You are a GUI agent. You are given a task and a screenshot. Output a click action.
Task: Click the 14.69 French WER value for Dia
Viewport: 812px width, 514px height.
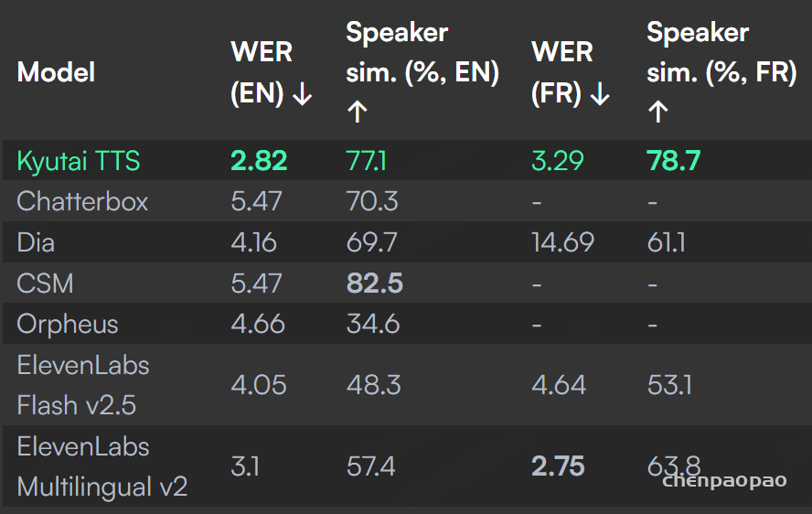563,242
